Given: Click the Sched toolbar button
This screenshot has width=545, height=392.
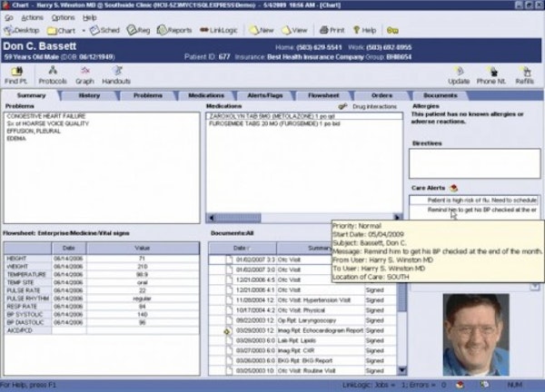Looking at the screenshot, I should click(x=106, y=30).
